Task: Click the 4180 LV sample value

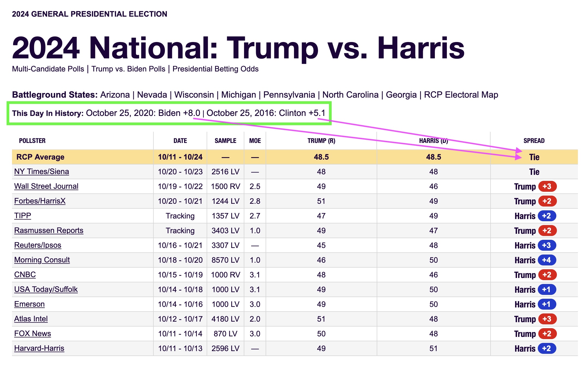Action: (225, 319)
